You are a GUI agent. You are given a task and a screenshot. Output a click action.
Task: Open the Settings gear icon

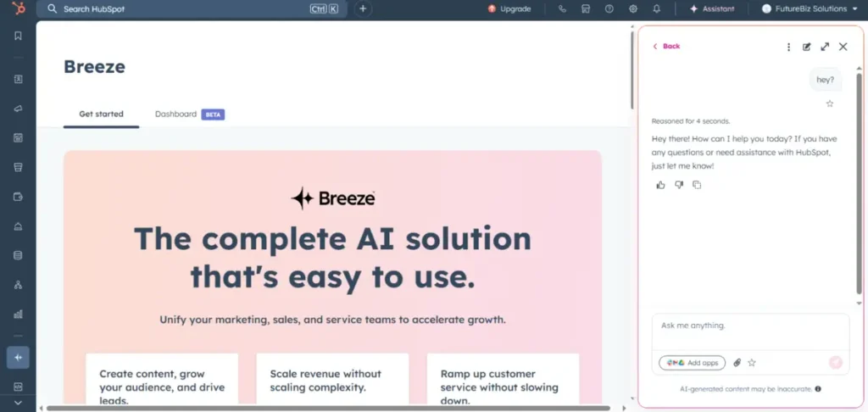pyautogui.click(x=632, y=8)
